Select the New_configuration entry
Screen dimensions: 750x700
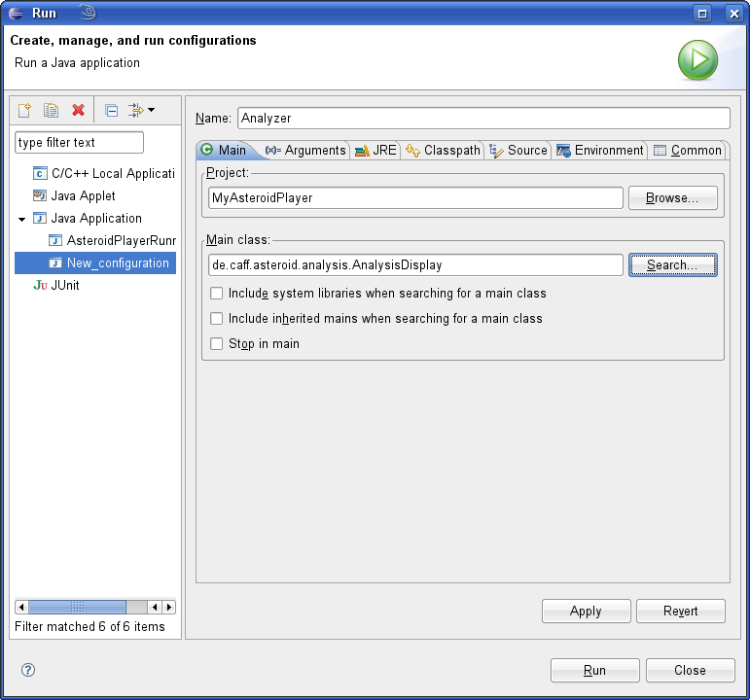(95, 262)
